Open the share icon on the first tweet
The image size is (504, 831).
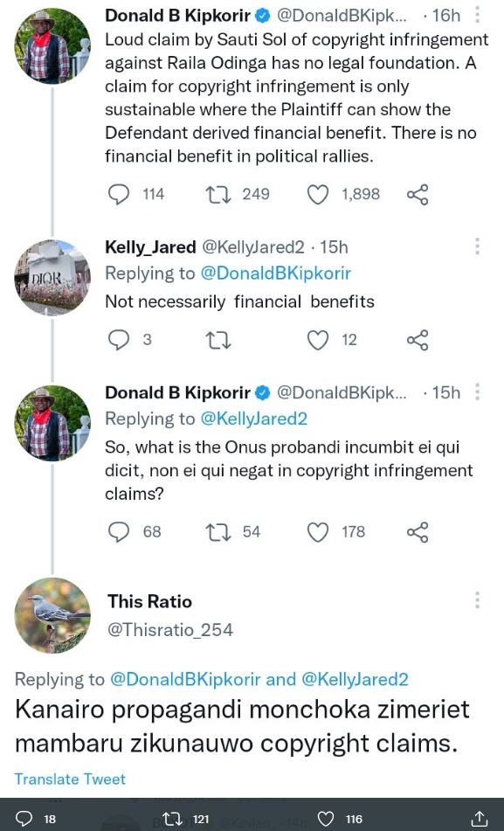[417, 194]
